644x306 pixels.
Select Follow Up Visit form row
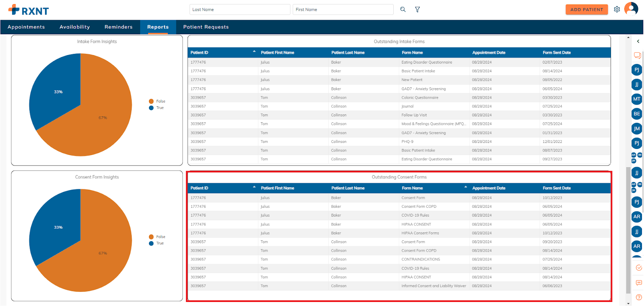(399, 115)
